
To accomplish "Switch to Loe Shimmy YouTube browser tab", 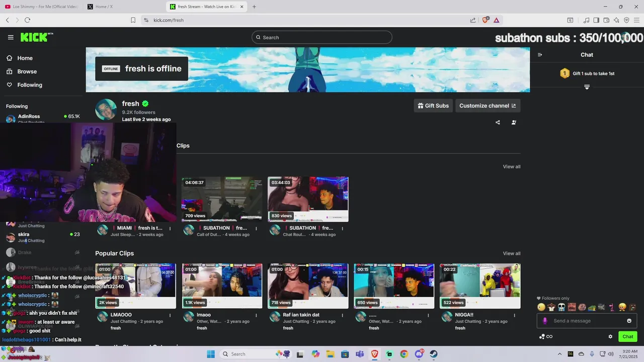I will 41,7.
